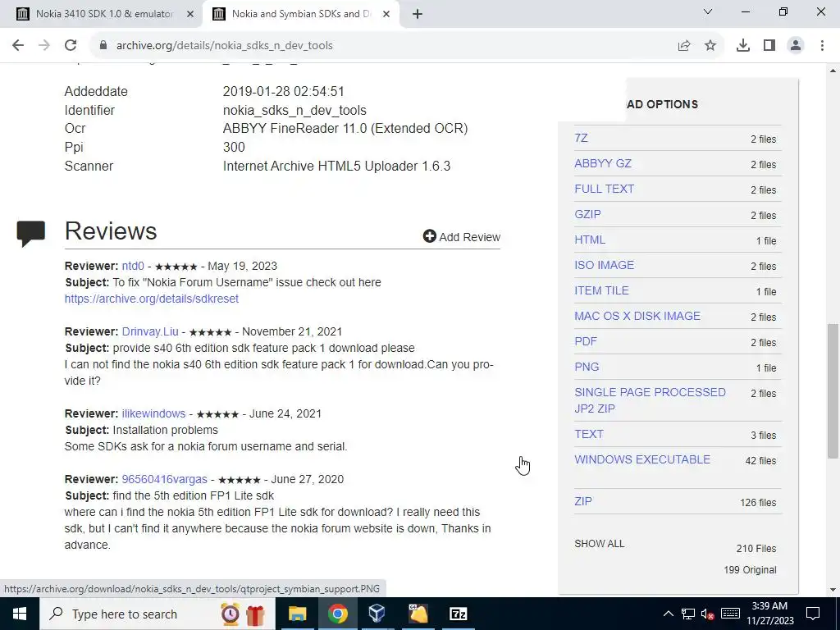Screen dimensions: 840x630
Task: Click SHOW ALL files
Action: click(600, 544)
